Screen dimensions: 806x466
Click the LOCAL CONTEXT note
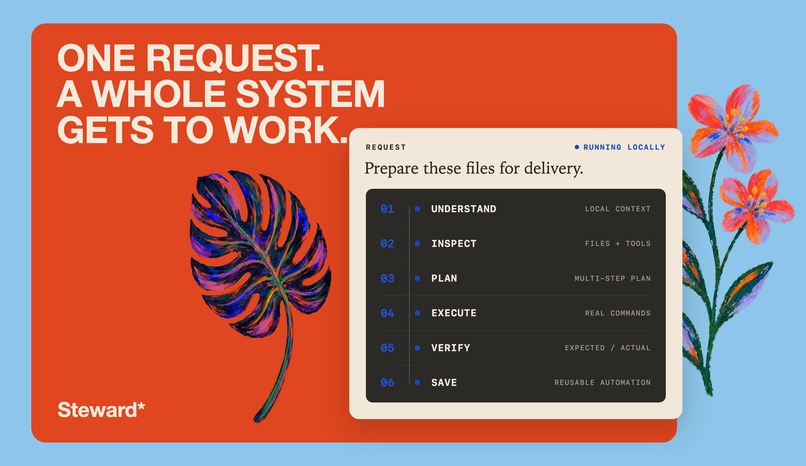coord(617,209)
